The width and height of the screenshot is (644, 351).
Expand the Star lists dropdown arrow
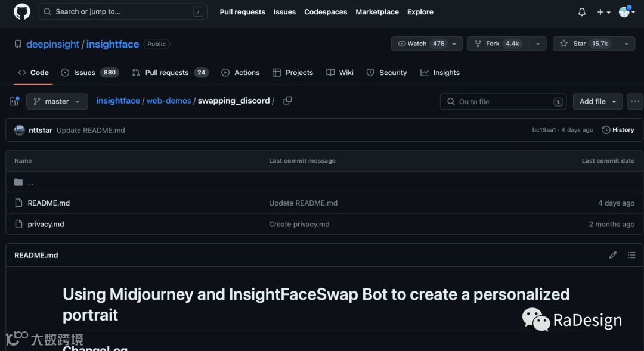(x=626, y=44)
